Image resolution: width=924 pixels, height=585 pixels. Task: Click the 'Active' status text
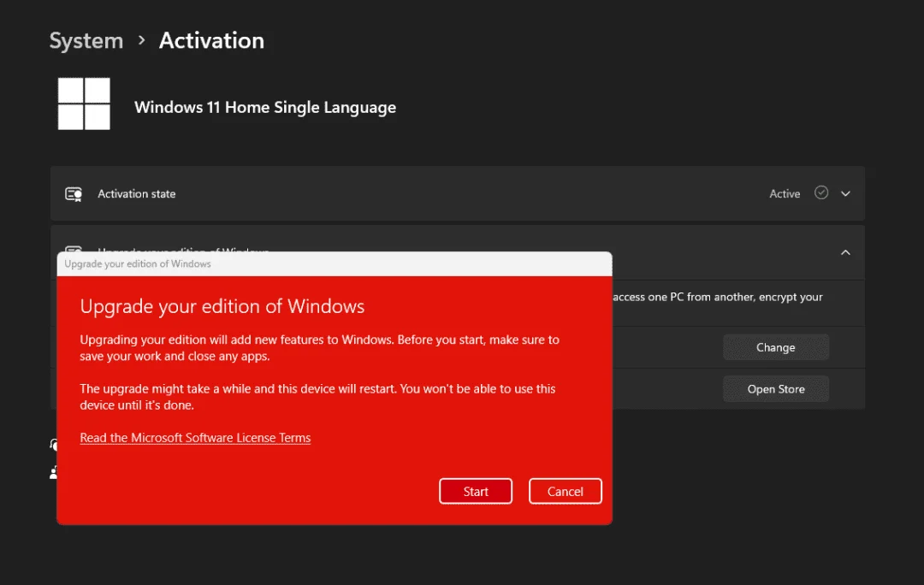click(785, 194)
